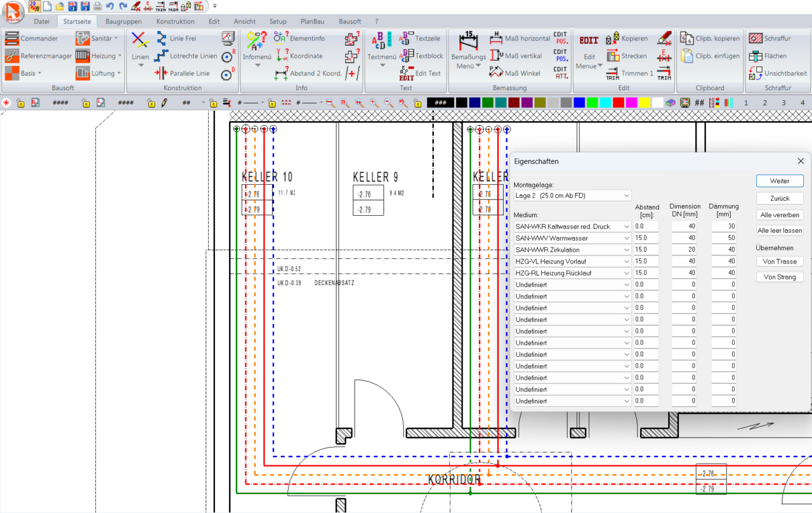This screenshot has width=812, height=513.
Task: Click the Referenzmanager icon
Action: [12, 56]
